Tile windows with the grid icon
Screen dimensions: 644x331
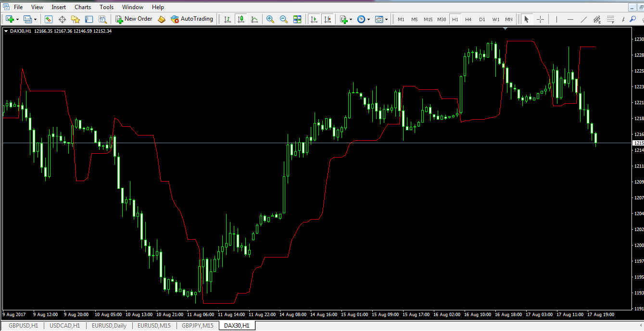pos(297,19)
